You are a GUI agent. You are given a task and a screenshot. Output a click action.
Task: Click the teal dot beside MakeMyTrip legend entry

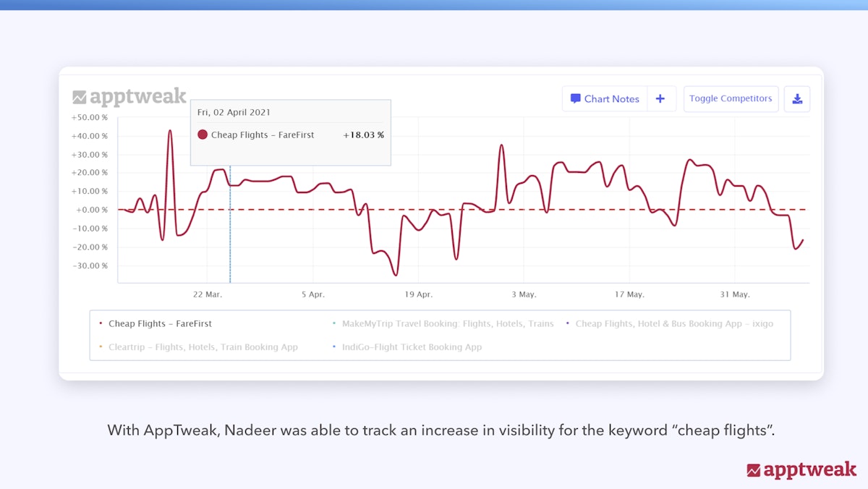click(333, 323)
